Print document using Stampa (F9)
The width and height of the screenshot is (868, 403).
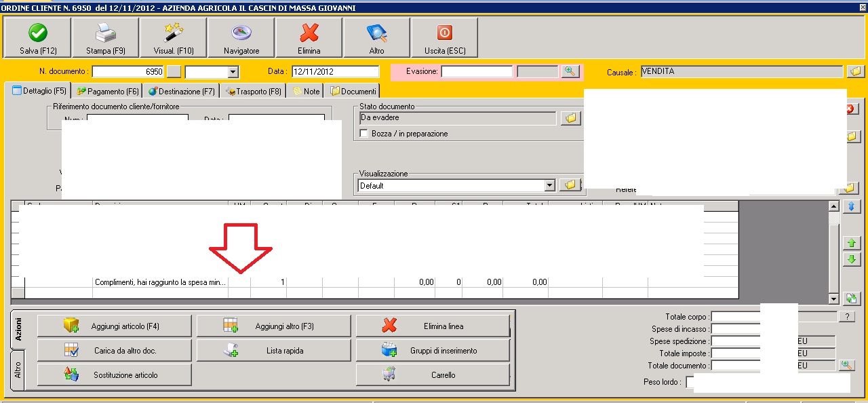pyautogui.click(x=106, y=38)
